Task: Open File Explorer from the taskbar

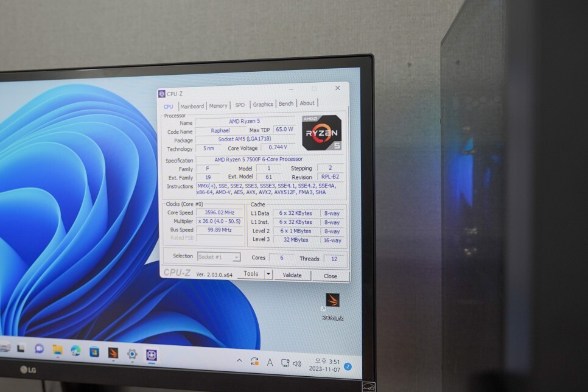Action: [x=57, y=350]
